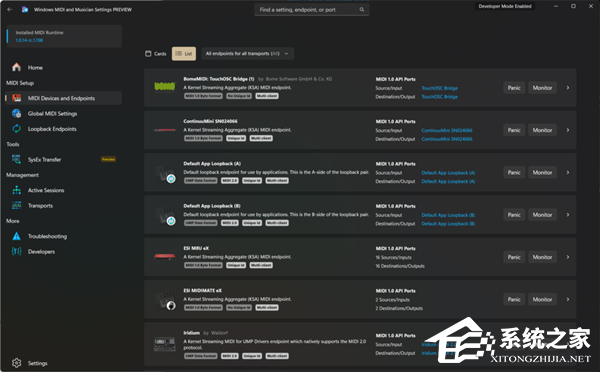Viewport: 600px width, 372px height.
Task: Open Global MIDI Settings page
Action: (64, 113)
